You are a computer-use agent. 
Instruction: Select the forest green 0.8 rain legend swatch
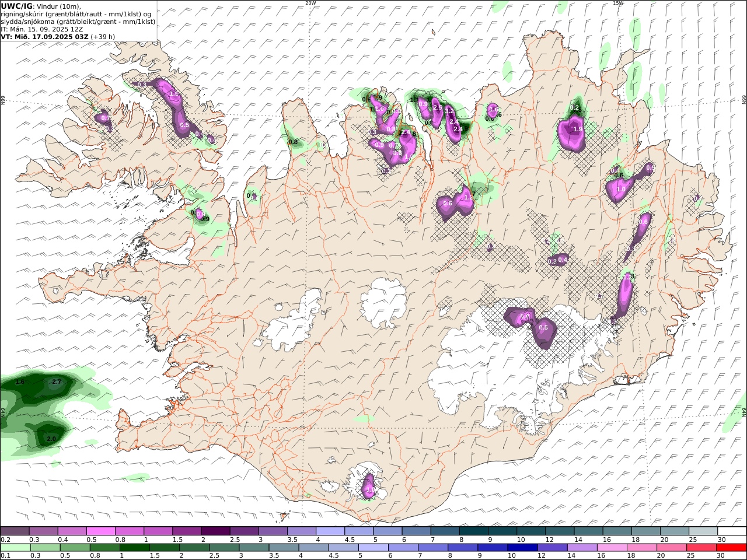(104, 548)
